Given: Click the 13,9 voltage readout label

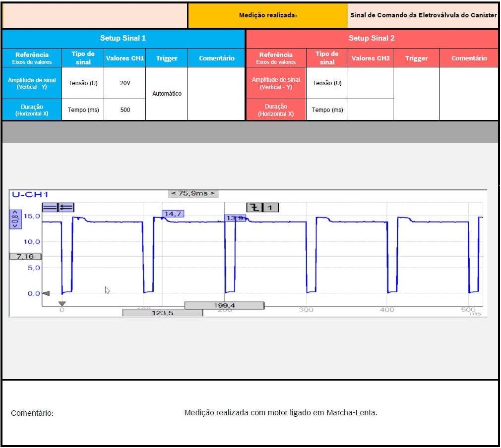Looking at the screenshot, I should pyautogui.click(x=235, y=218).
